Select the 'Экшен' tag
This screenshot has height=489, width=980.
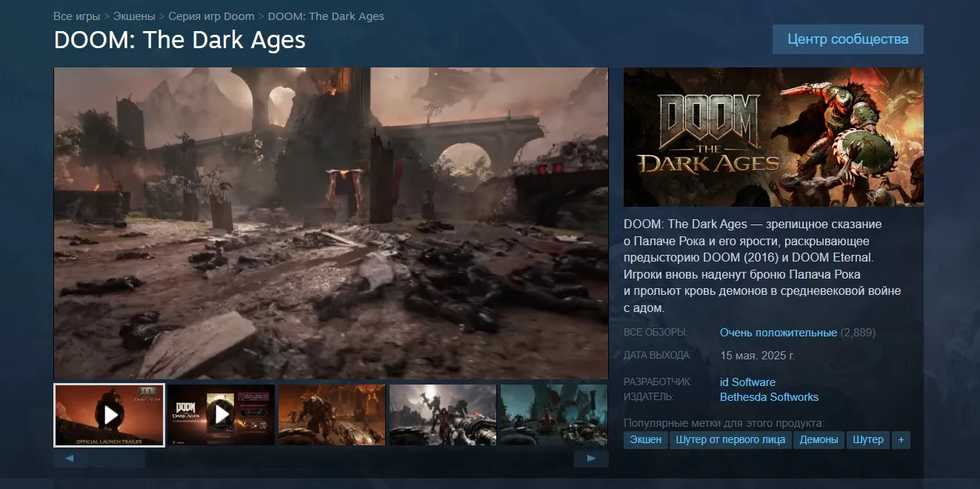[x=646, y=439]
